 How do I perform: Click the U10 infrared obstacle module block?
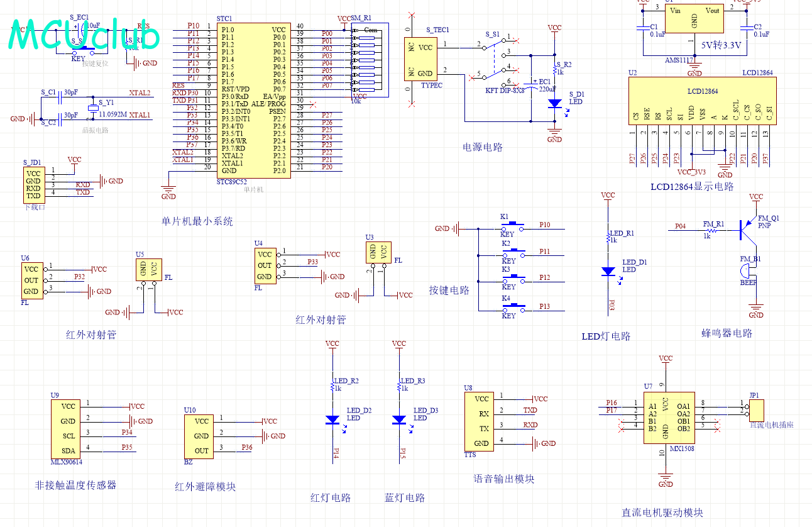(200, 436)
